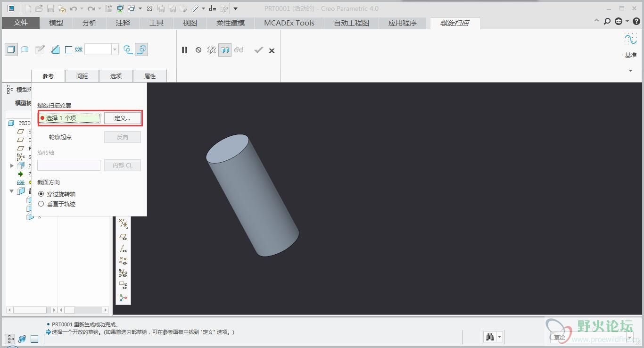Viewport: 644px width, 348px height.
Task: Click the remove material icon
Action: pyautogui.click(x=55, y=50)
